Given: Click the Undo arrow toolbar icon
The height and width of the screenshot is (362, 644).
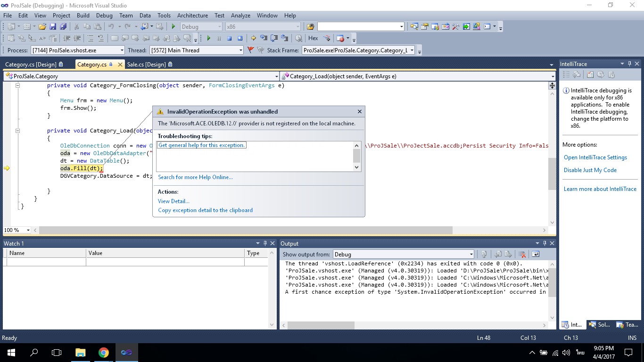Looking at the screenshot, I should pos(111,26).
